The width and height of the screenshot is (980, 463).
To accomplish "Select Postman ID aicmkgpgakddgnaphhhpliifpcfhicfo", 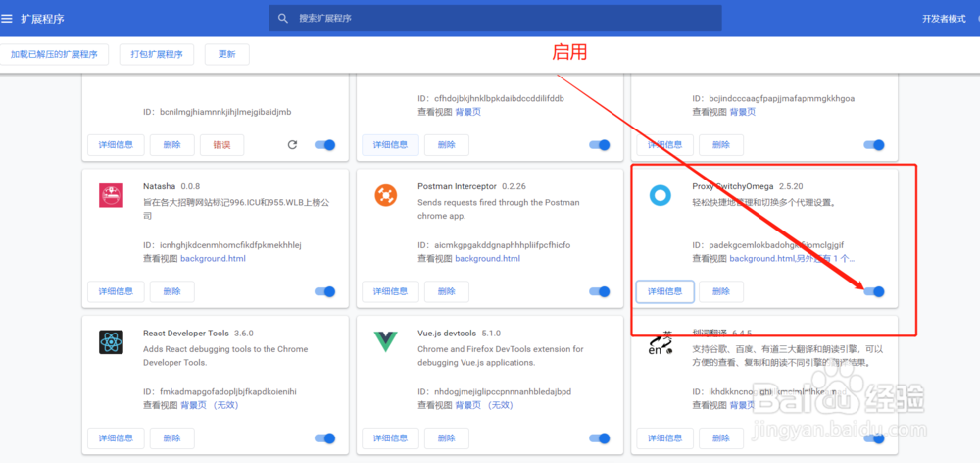I will [x=503, y=244].
